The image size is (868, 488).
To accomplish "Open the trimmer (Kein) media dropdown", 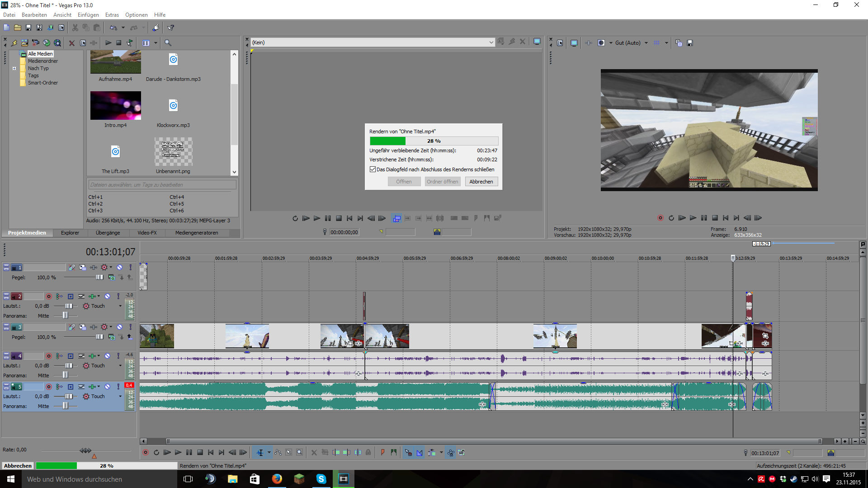I will (491, 42).
